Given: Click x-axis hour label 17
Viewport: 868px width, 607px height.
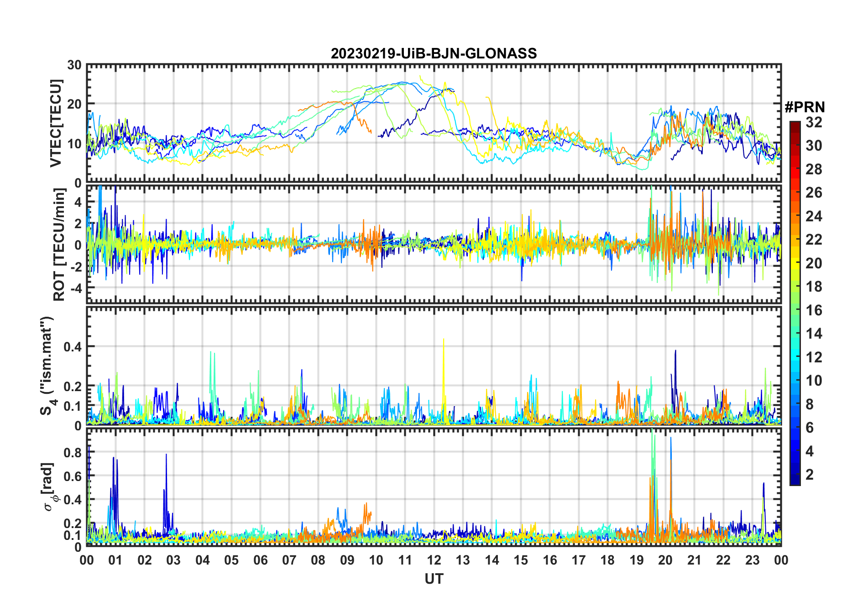Looking at the screenshot, I should 579,560.
